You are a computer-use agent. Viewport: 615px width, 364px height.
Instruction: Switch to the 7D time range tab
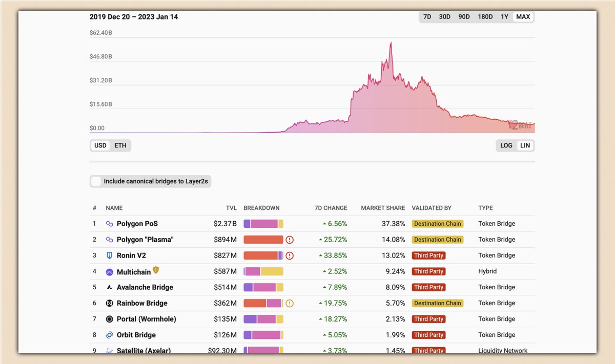pyautogui.click(x=427, y=16)
